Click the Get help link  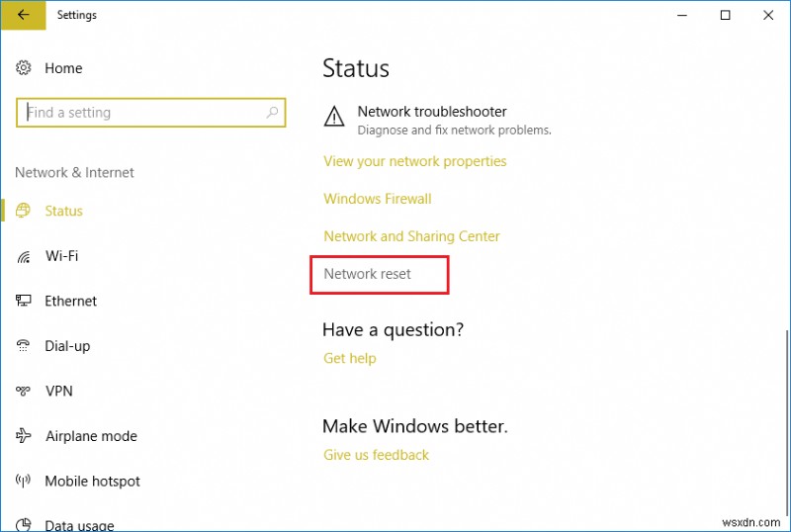[x=349, y=358]
